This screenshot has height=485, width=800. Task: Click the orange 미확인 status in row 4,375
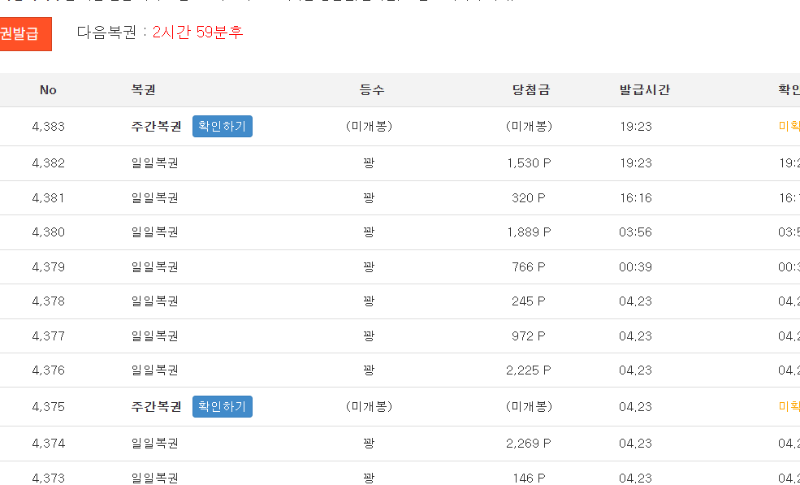[x=789, y=407]
